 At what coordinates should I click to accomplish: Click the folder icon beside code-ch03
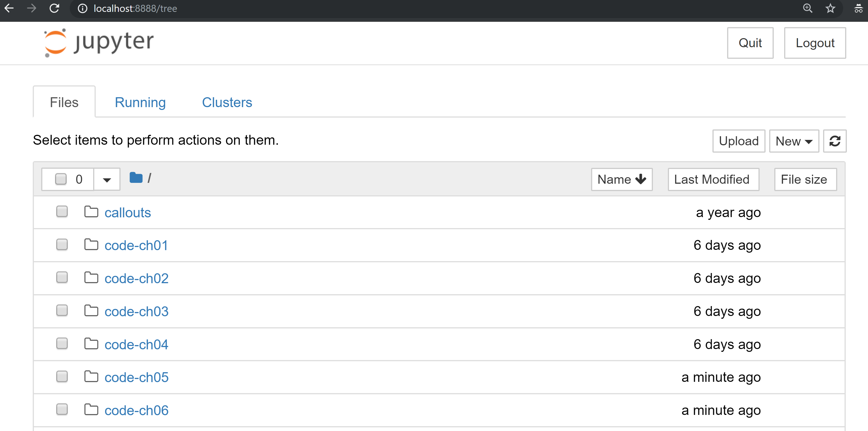pyautogui.click(x=91, y=310)
